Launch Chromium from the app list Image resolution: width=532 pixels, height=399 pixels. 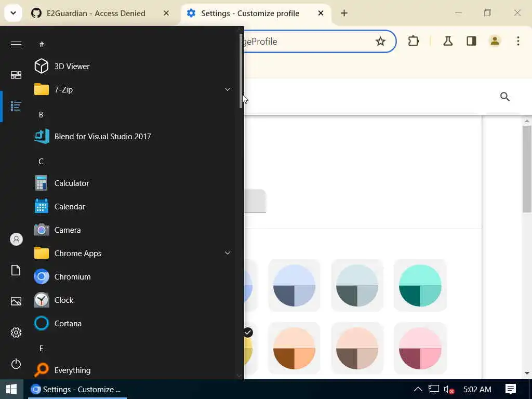tap(132, 277)
